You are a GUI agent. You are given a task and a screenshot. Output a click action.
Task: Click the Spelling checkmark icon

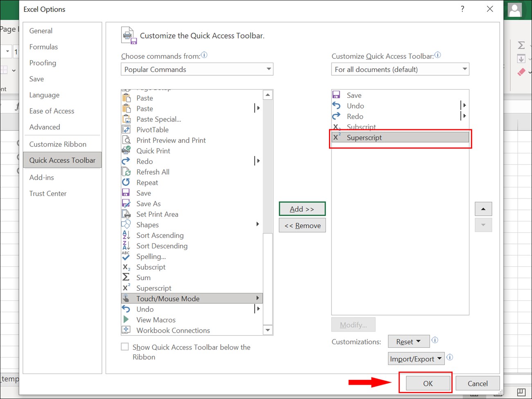point(126,256)
